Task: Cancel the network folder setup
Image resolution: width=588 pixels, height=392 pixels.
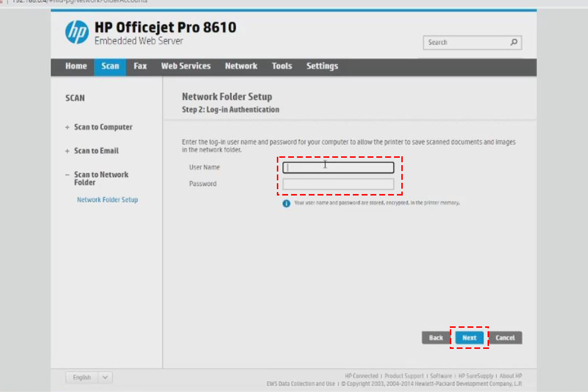Action: [x=505, y=338]
